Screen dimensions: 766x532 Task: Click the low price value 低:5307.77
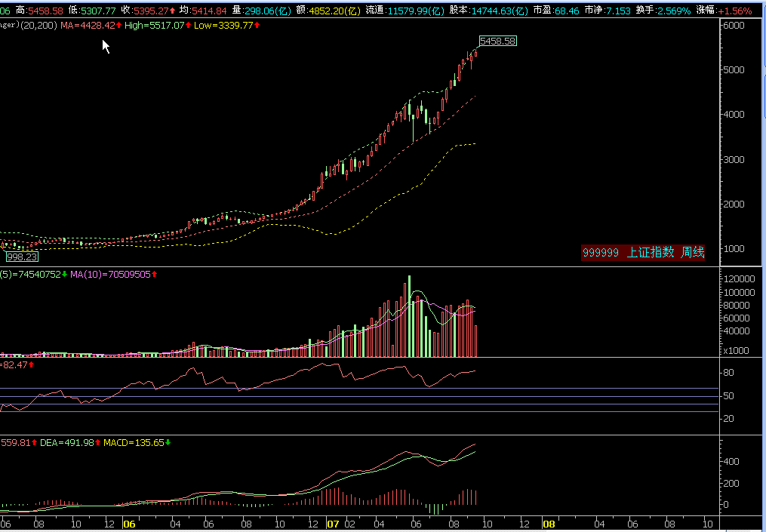(x=93, y=11)
